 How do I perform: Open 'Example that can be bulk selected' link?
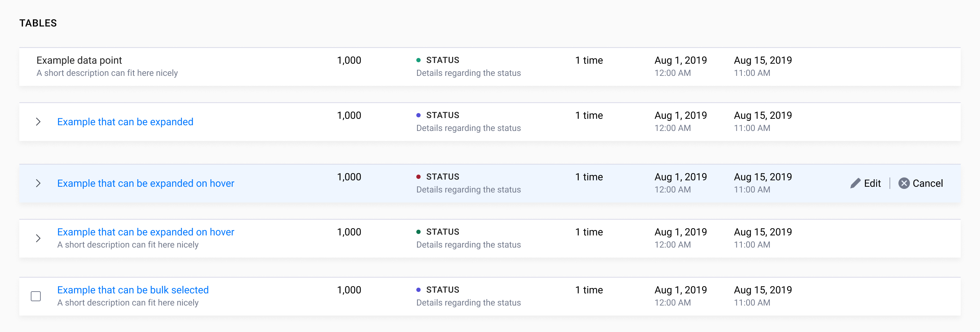[x=133, y=290]
